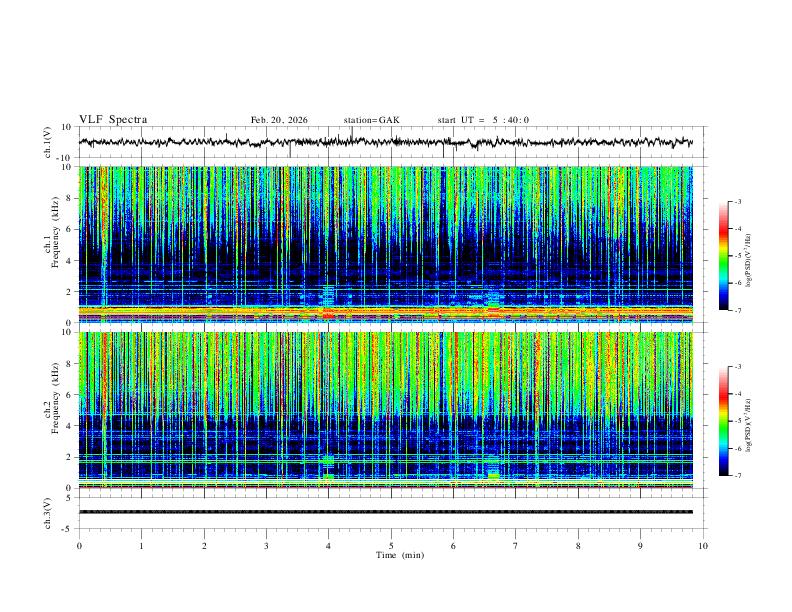Click the '-3' value on ch.1 colorbar
The height and width of the screenshot is (612, 792).
pos(737,201)
